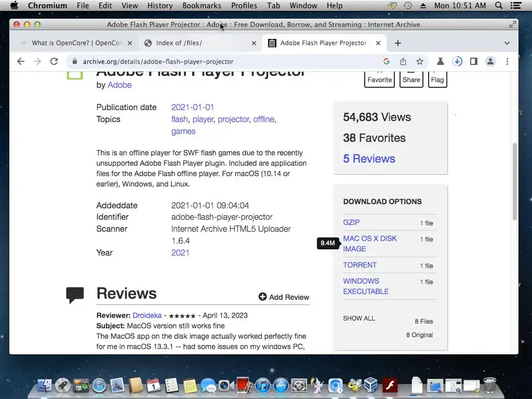Download the MAC OS X DISK IMAGE

pyautogui.click(x=370, y=244)
